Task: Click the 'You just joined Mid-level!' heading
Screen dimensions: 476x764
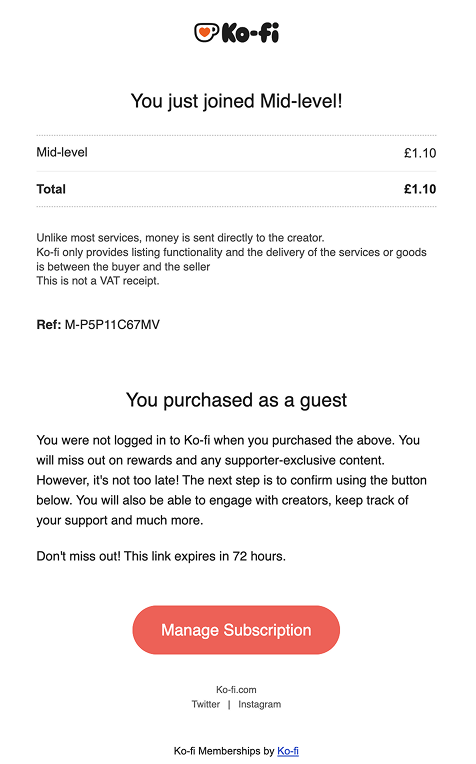Action: 237,101
